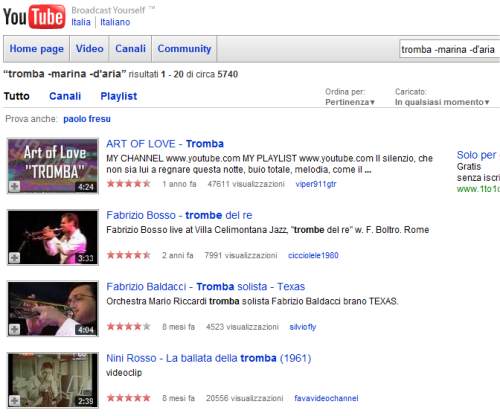Play the Fabrizio Baldacci thumbnail

(53, 309)
